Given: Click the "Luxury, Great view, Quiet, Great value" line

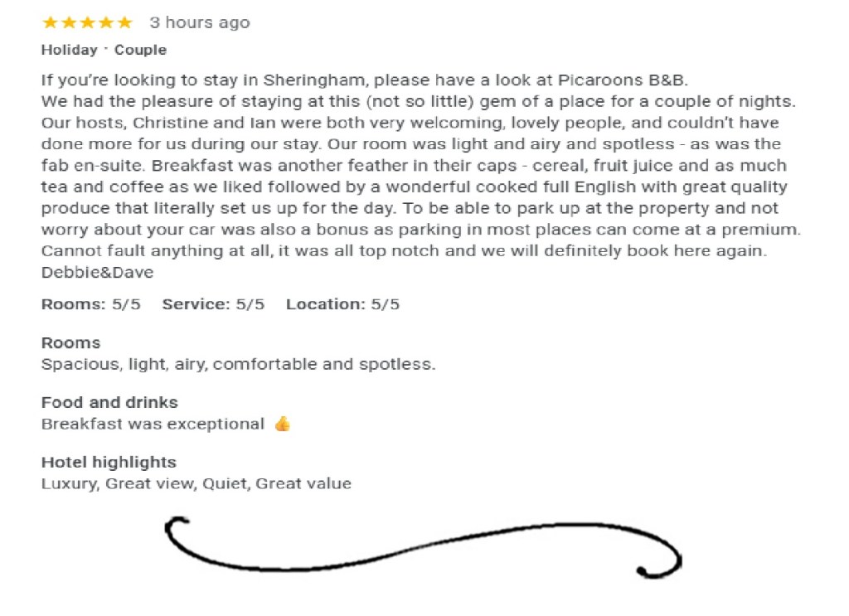Looking at the screenshot, I should coord(196,483).
